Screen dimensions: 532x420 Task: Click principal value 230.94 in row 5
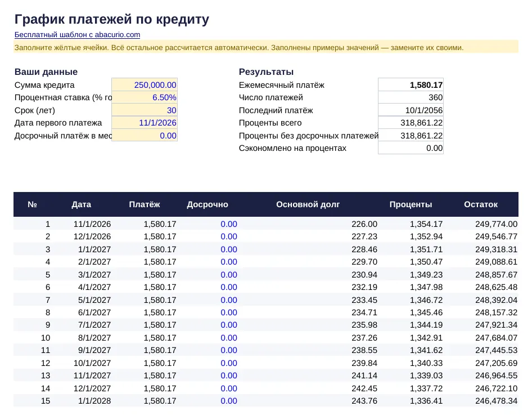[364, 275]
